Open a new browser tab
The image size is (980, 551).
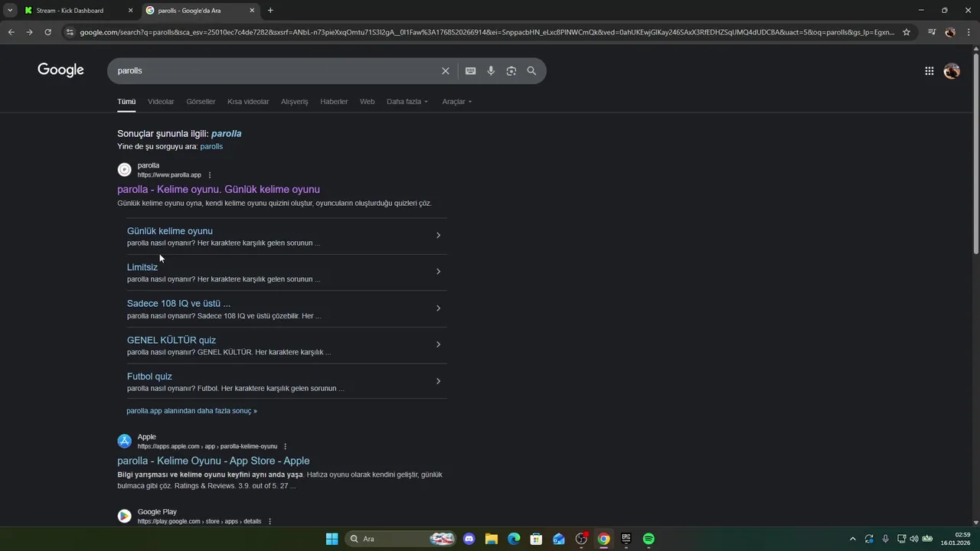click(270, 11)
